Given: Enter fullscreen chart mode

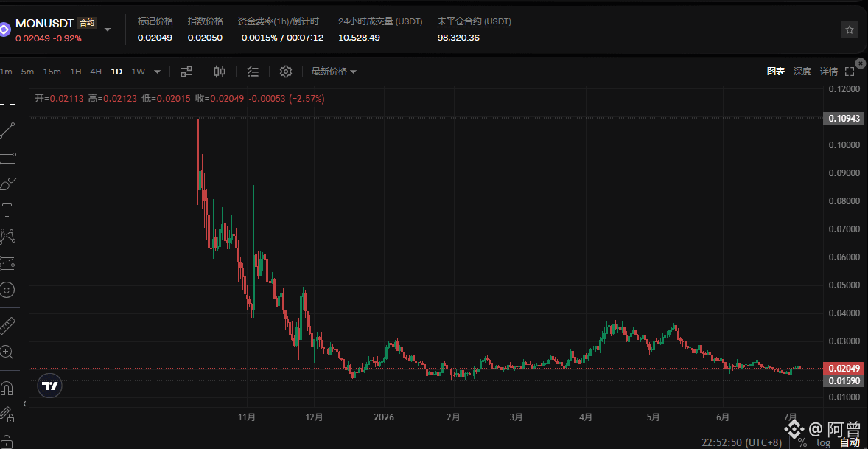Looking at the screenshot, I should point(850,72).
